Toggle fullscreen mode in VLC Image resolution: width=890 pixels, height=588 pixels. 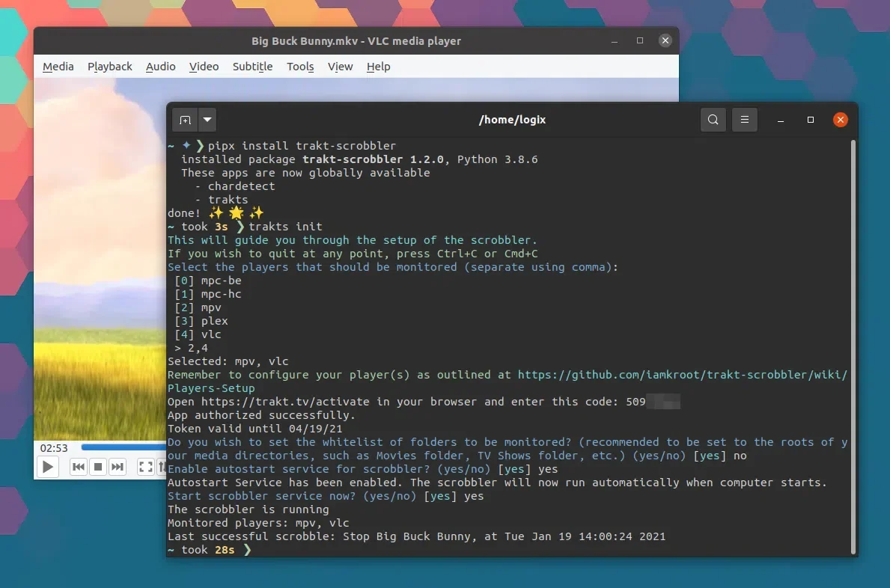click(145, 466)
